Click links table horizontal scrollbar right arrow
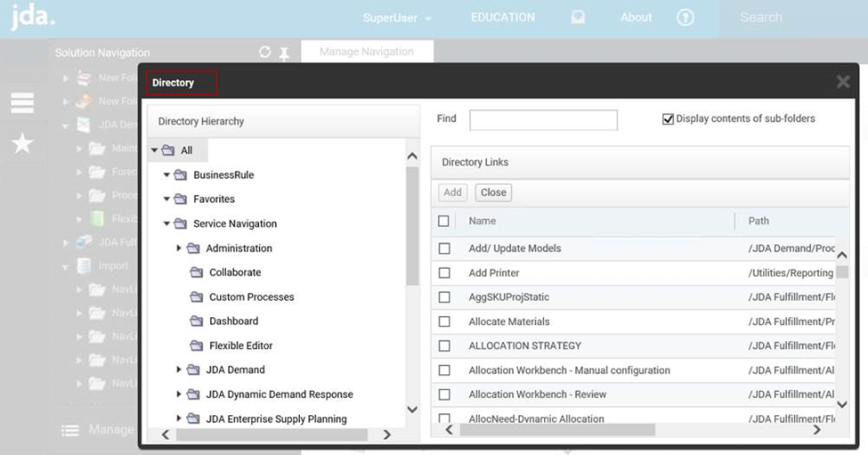 (817, 429)
